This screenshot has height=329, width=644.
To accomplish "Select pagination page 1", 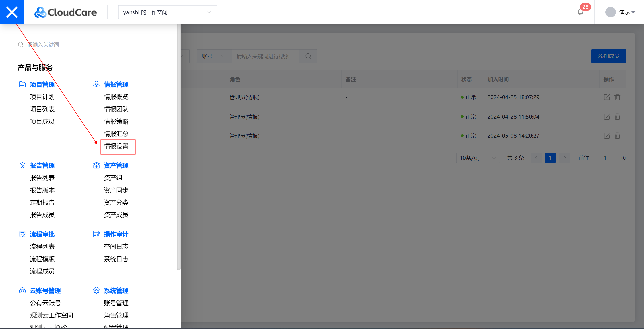I will 550,158.
